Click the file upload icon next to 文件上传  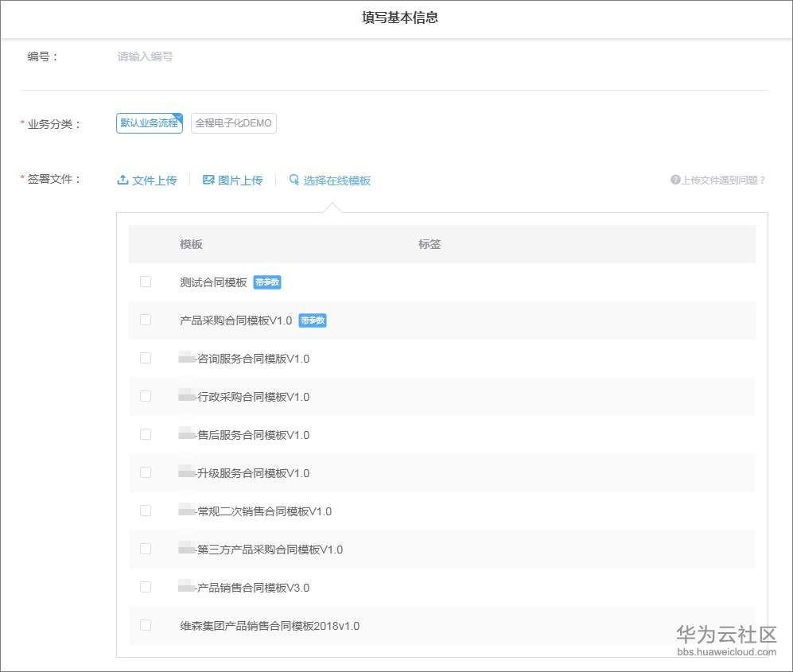point(122,181)
